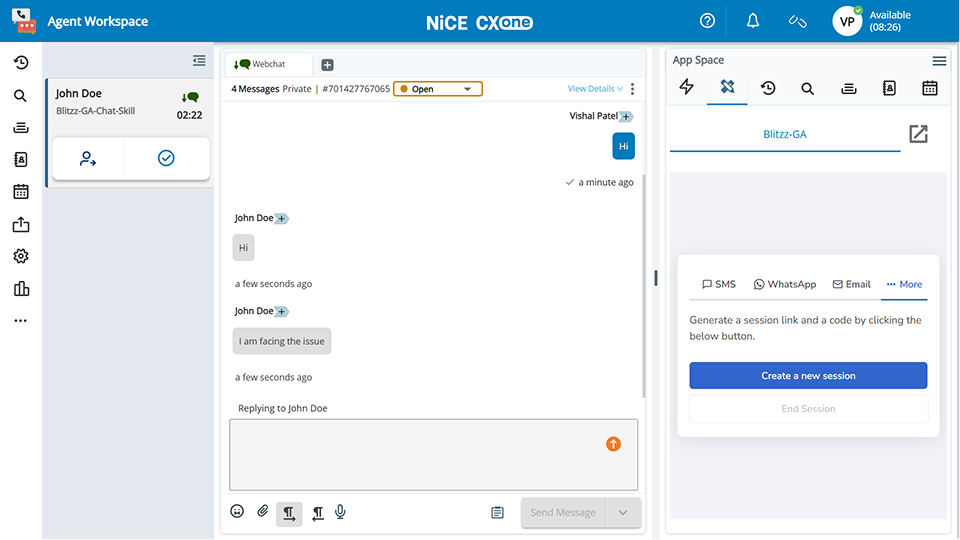Viewport: 960px width, 540px height.
Task: Open quick replies notes icon
Action: pos(497,512)
